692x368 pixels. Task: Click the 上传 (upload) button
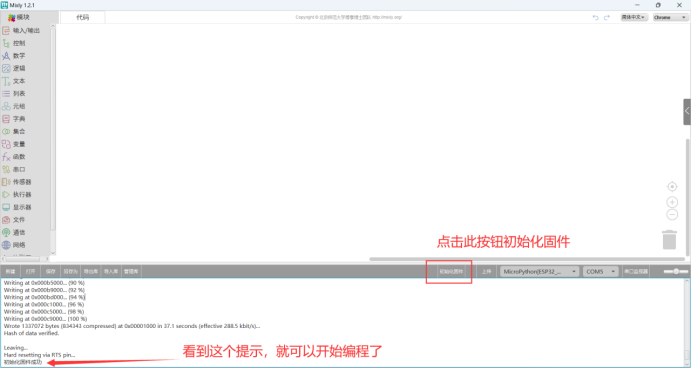point(486,271)
